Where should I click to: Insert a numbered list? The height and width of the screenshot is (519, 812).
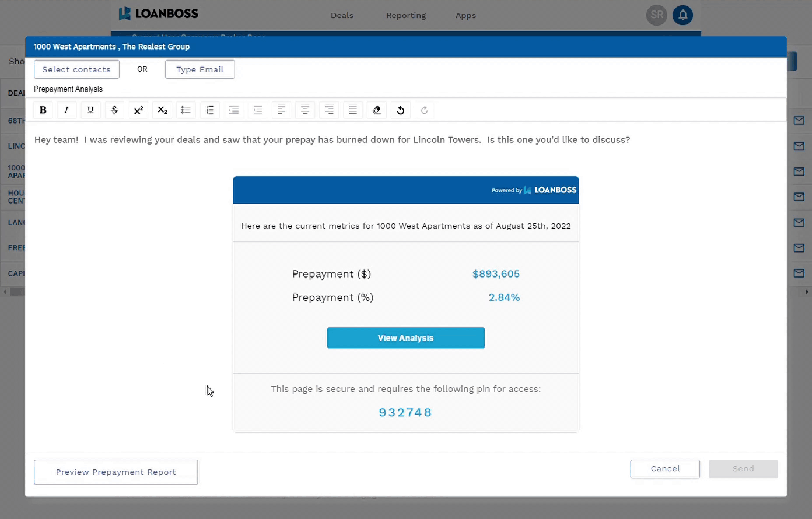tap(210, 110)
